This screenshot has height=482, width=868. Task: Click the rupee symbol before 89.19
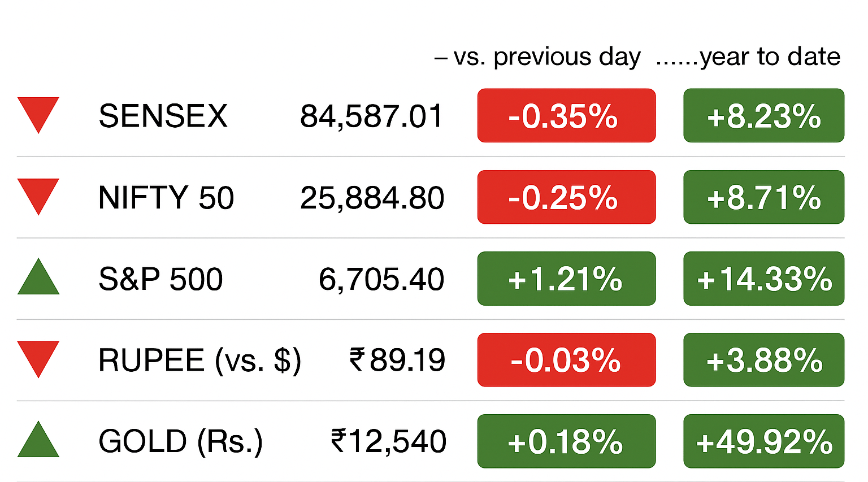click(357, 359)
